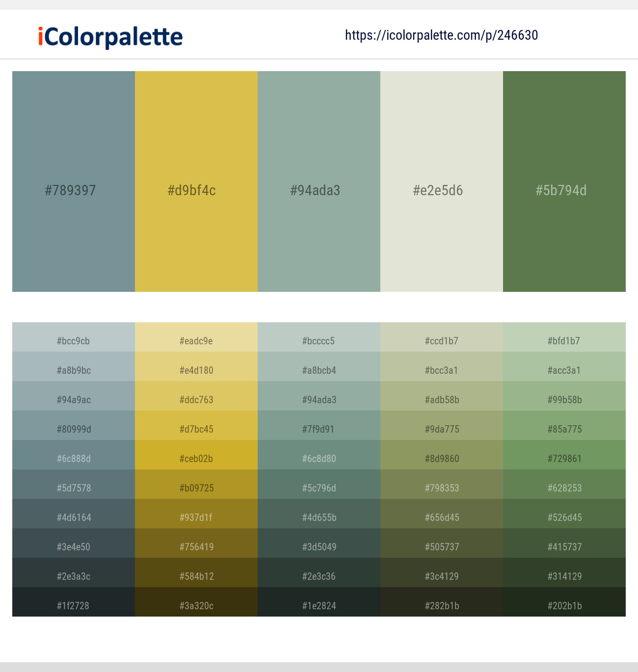Click the #ccd1b7 shade swatch

coord(441,341)
